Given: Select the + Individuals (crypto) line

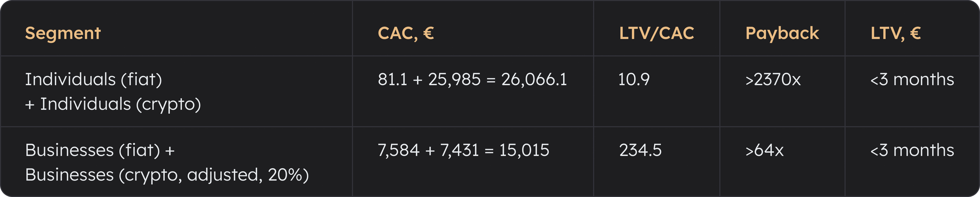Looking at the screenshot, I should coord(113,104).
